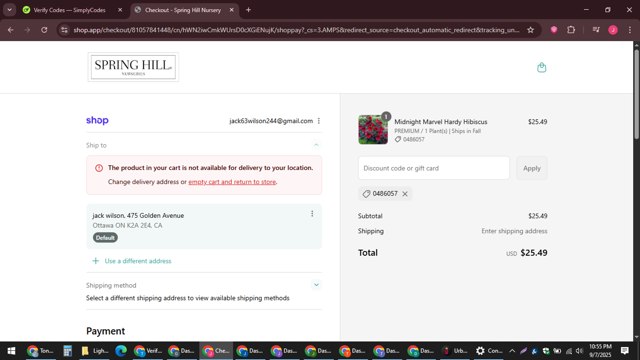640x360 pixels.
Task: Open the Windows Start menu
Action: point(11,351)
